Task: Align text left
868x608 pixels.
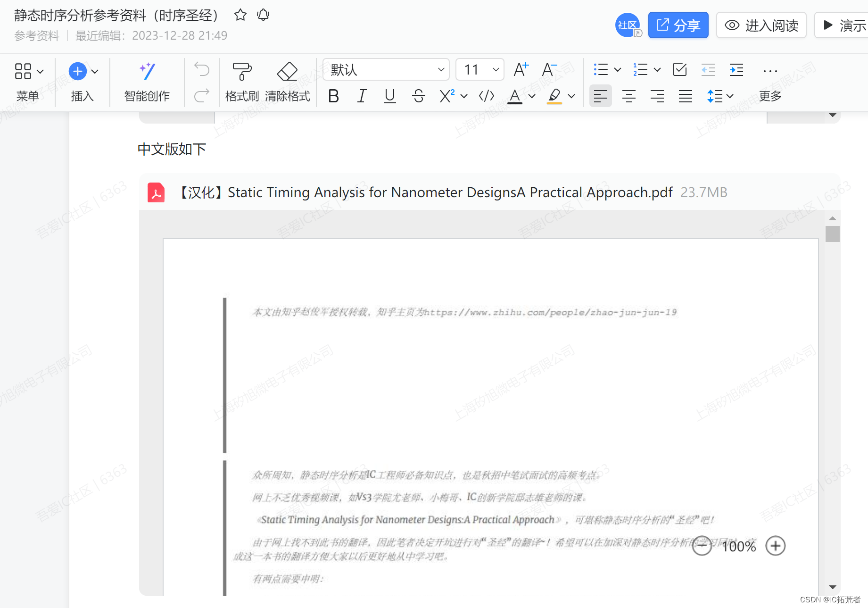Action: [x=601, y=96]
